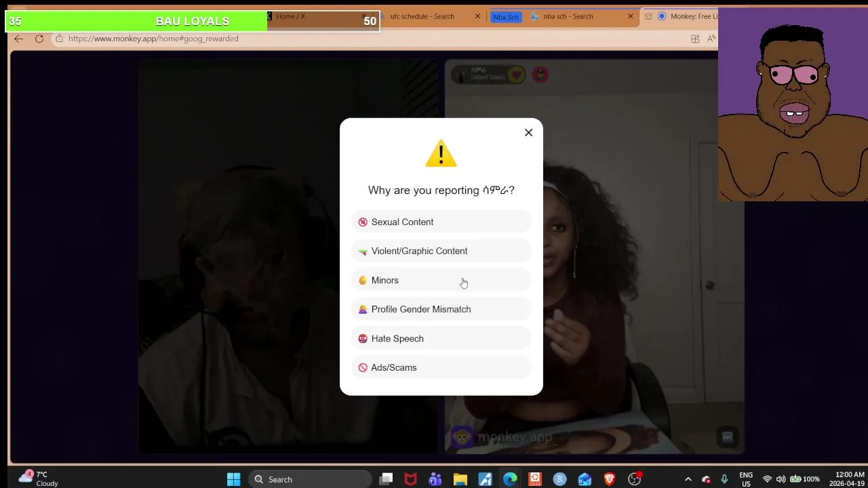The image size is (868, 488).
Task: Launch Brave browser from taskbar
Action: 610,479
